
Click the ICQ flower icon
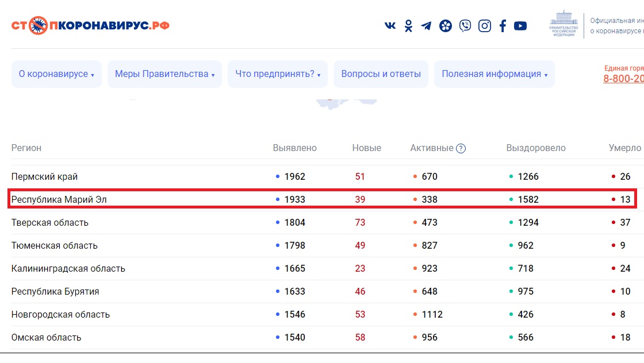tap(446, 26)
